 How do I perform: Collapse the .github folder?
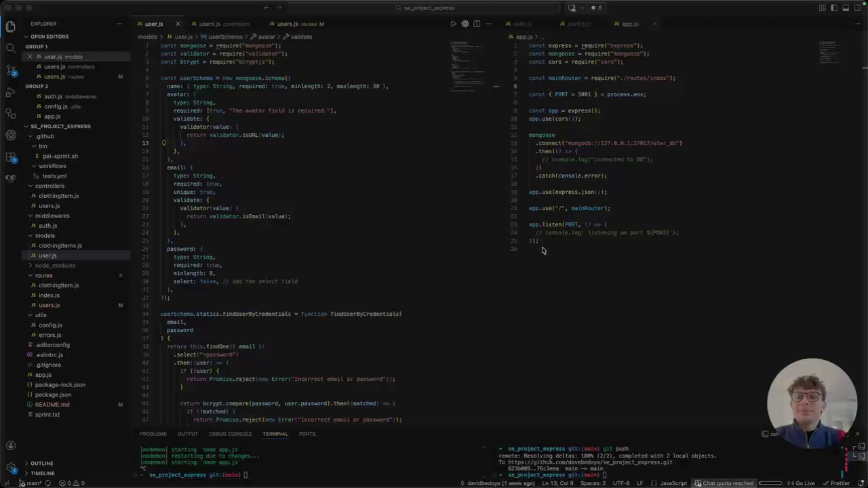(x=45, y=136)
